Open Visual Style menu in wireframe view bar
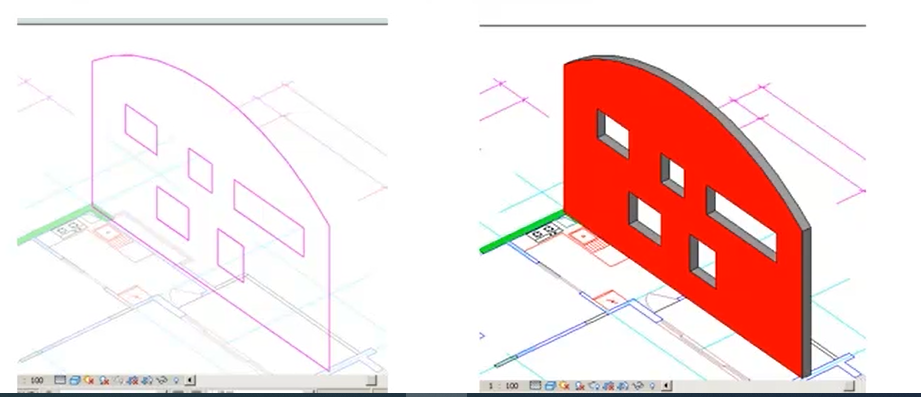 click(x=75, y=381)
